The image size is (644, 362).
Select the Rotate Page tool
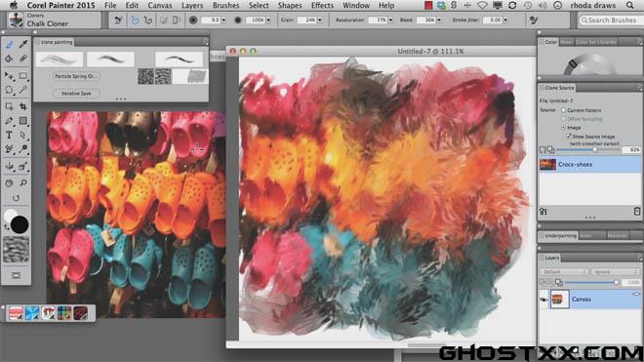tap(16, 198)
